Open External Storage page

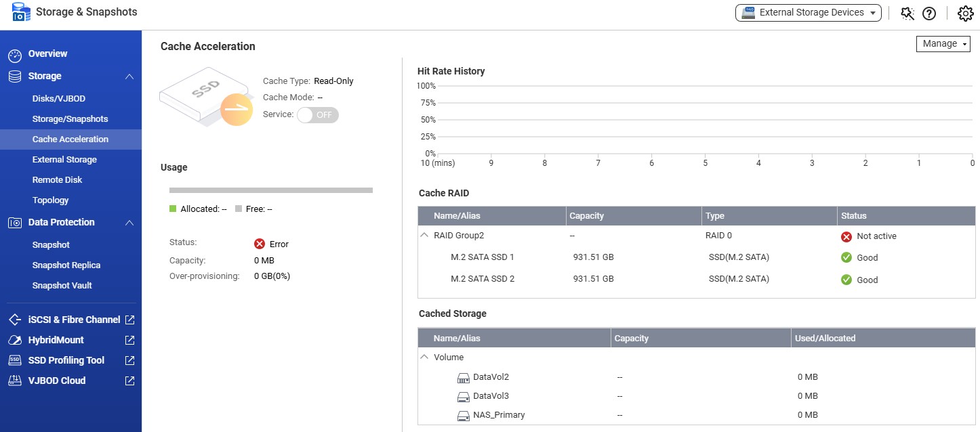click(x=64, y=160)
